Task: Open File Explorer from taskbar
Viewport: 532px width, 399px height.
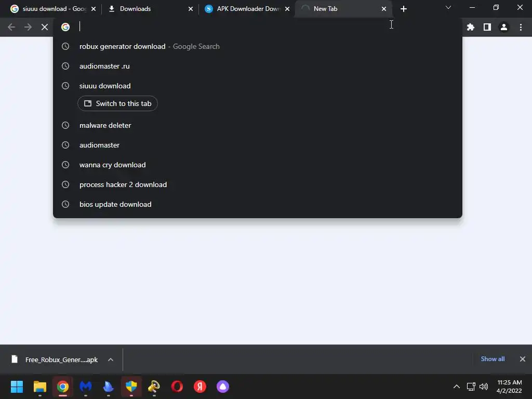Action: pos(39,387)
